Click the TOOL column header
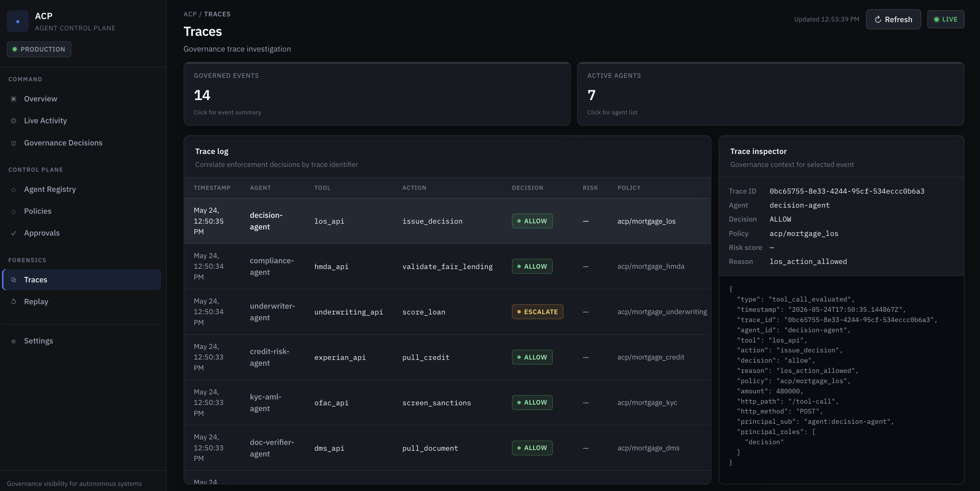Viewport: 980px width, 491px height. pyautogui.click(x=322, y=188)
